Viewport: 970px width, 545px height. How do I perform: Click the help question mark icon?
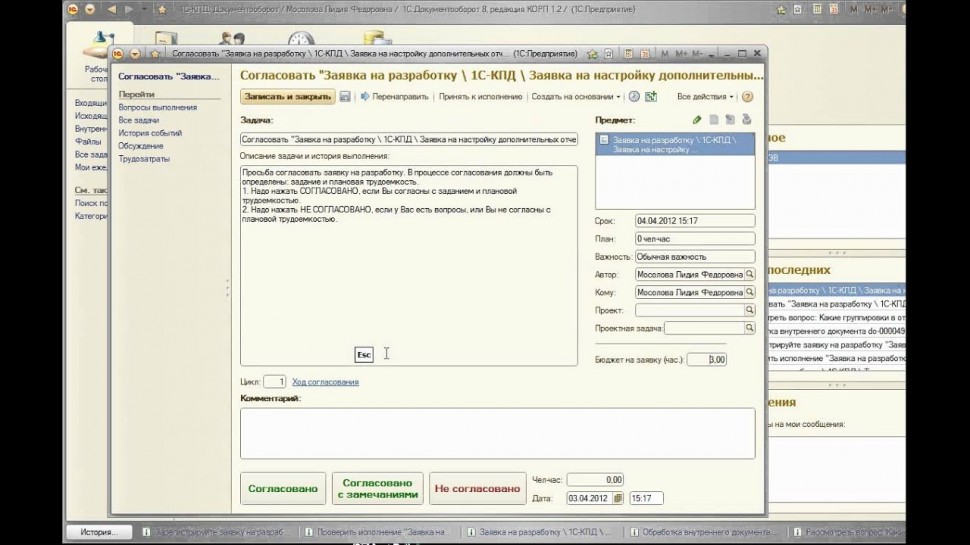click(747, 97)
